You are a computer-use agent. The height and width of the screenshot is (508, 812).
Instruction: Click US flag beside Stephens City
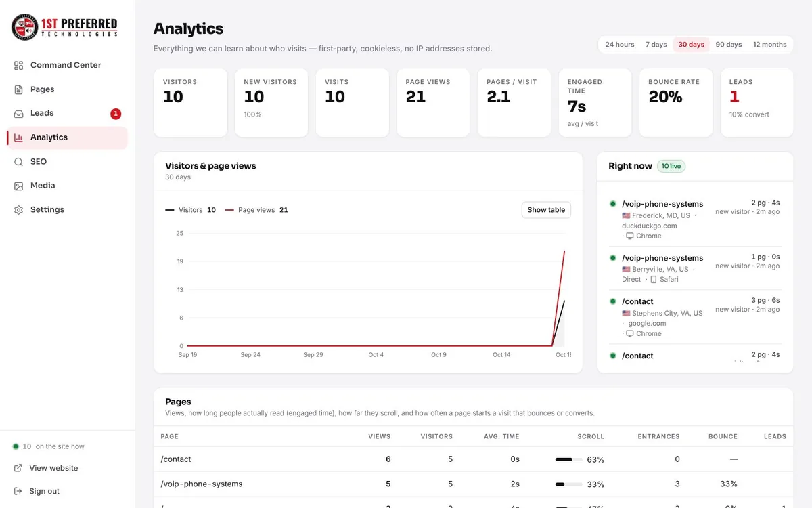(626, 314)
